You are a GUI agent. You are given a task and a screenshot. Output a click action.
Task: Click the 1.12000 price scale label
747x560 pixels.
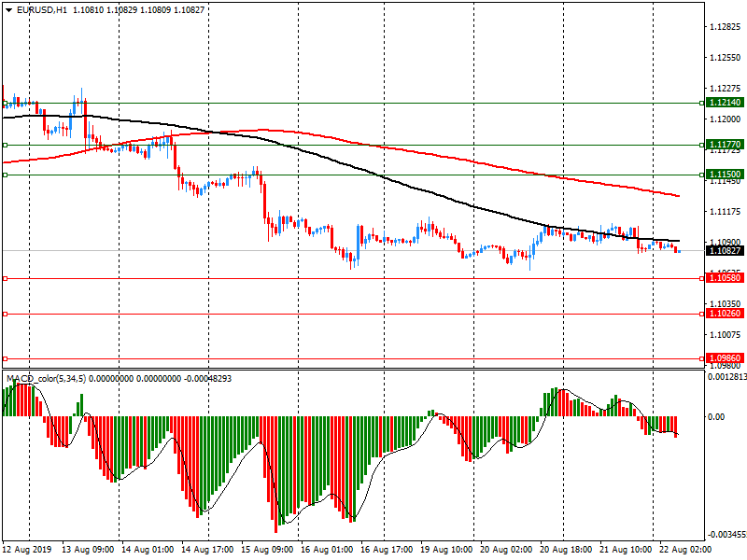coord(726,119)
